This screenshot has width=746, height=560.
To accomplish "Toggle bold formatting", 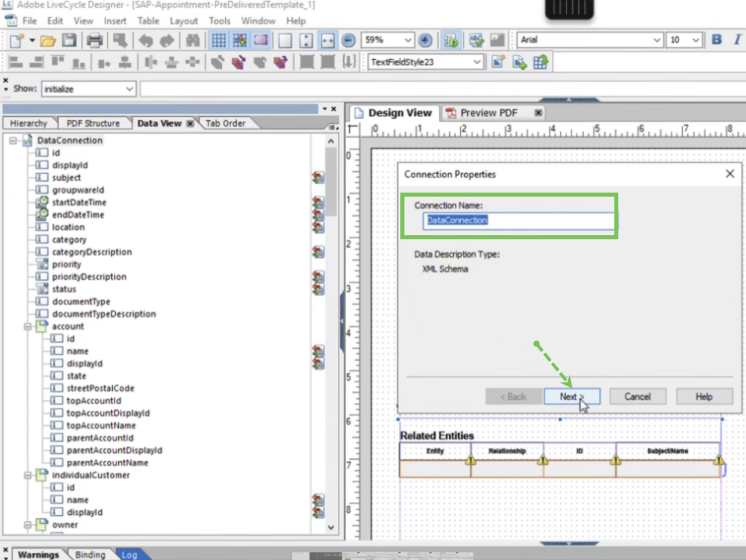I will (716, 40).
